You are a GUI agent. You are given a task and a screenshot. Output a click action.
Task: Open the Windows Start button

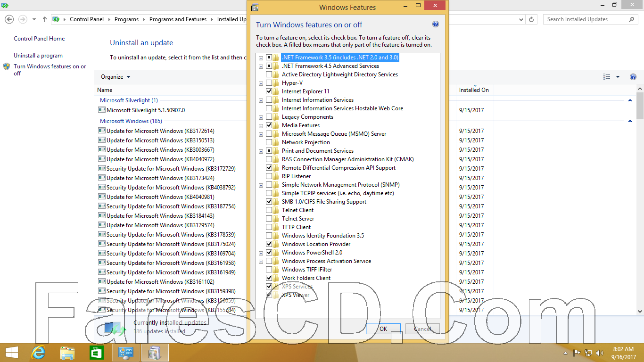11,352
